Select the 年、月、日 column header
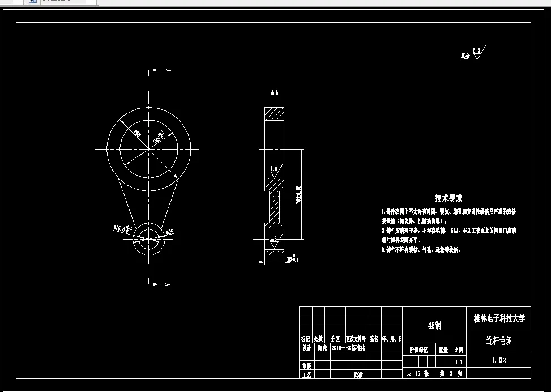 tap(392, 339)
